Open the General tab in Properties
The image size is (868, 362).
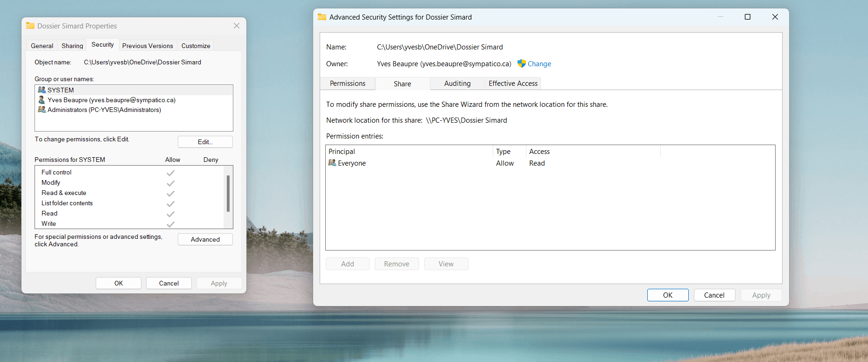pos(42,46)
